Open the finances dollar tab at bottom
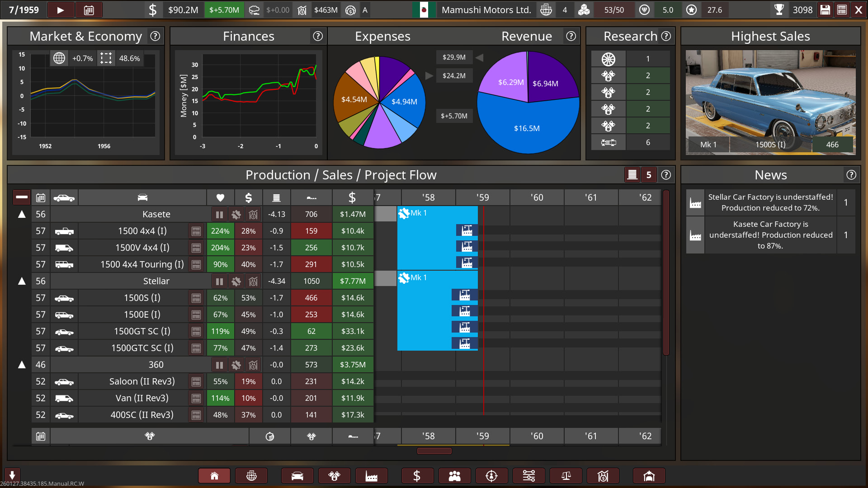This screenshot has width=868, height=488. click(417, 476)
